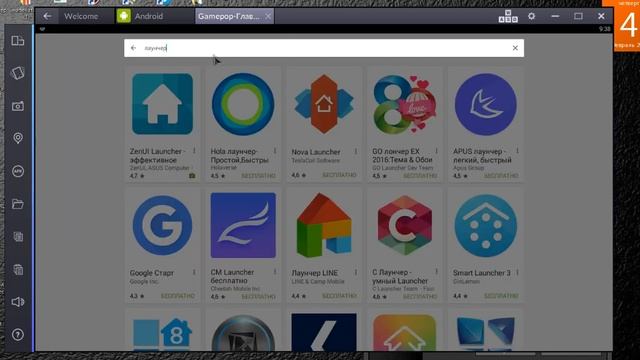Open the options menu for Лаунчер LINE
The height and width of the screenshot is (360, 640).
(356, 272)
